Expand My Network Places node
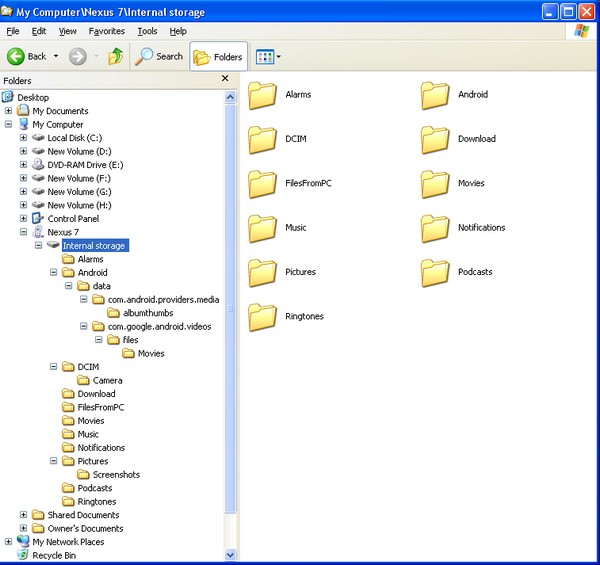The image size is (600, 565). (x=8, y=542)
